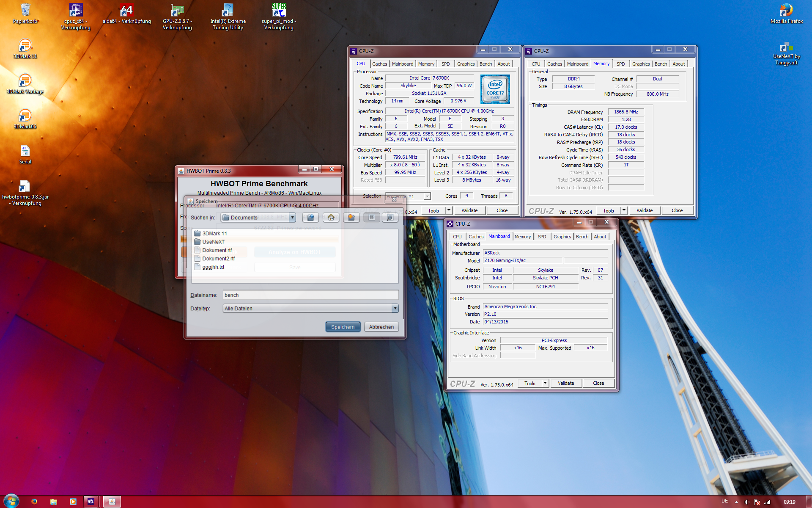
Task: Open Graphics tab in Memory window
Action: [x=641, y=64]
